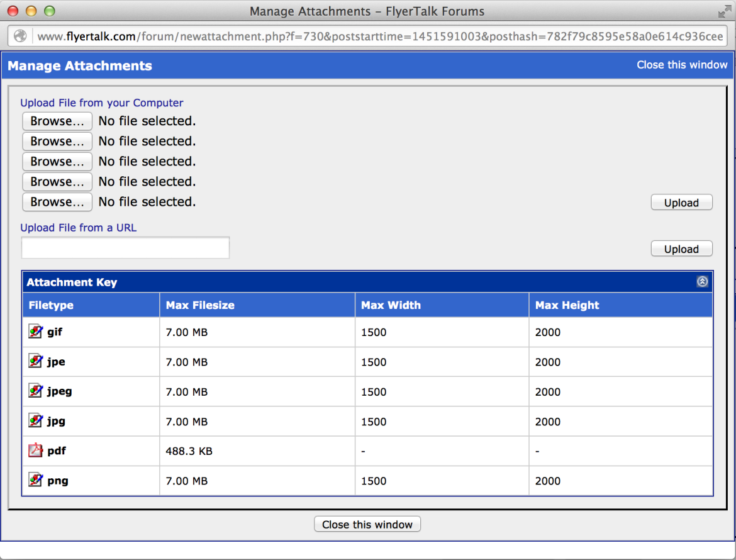
Task: Upload the file from URL
Action: point(681,249)
